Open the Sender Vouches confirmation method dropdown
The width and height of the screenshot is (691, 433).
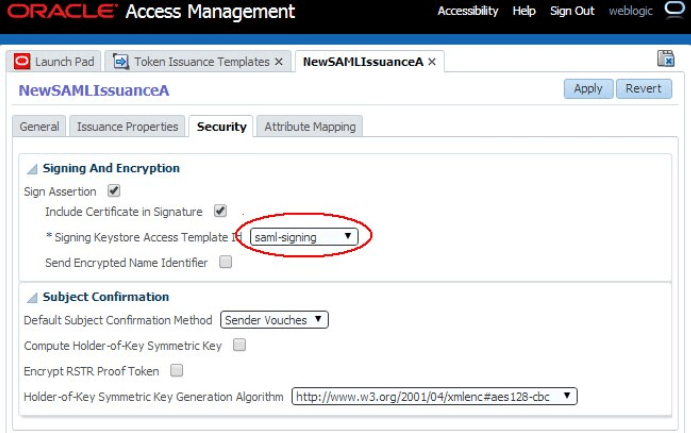275,320
